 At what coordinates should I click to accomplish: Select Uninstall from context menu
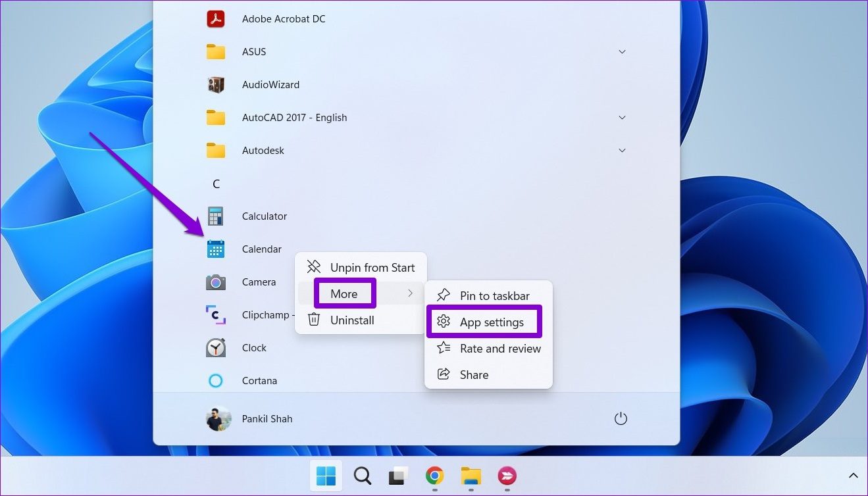coord(361,320)
